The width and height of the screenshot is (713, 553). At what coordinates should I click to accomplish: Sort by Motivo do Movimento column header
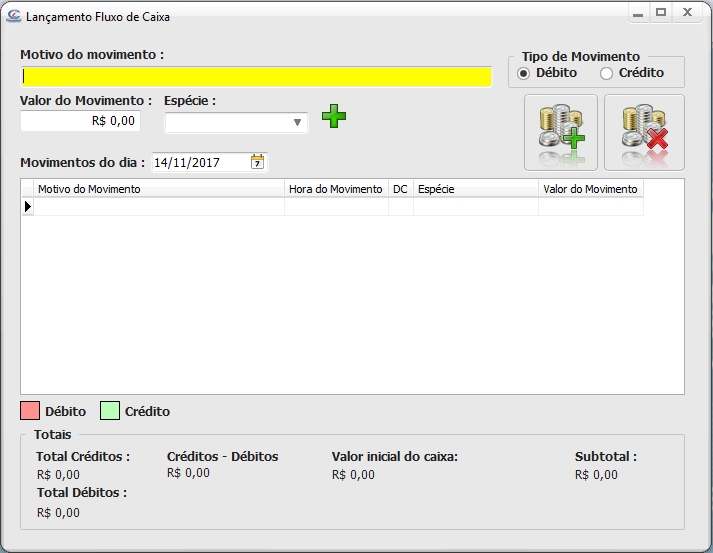tap(160, 188)
